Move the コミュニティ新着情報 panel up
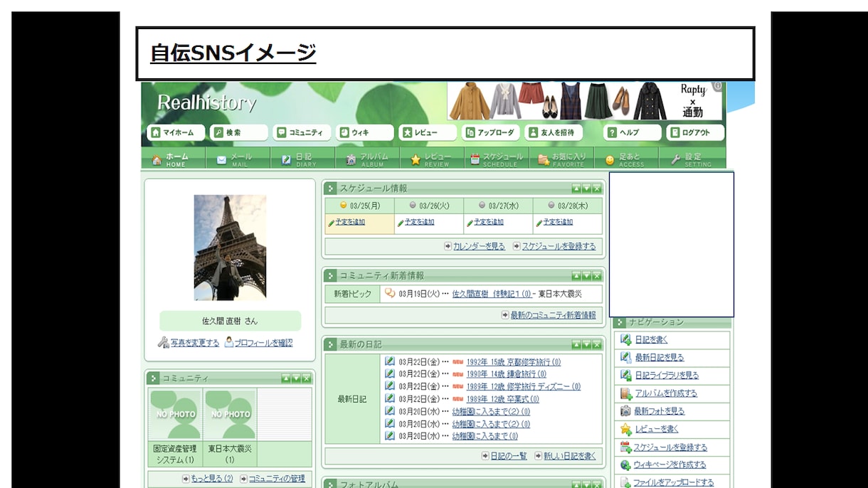 pyautogui.click(x=576, y=276)
